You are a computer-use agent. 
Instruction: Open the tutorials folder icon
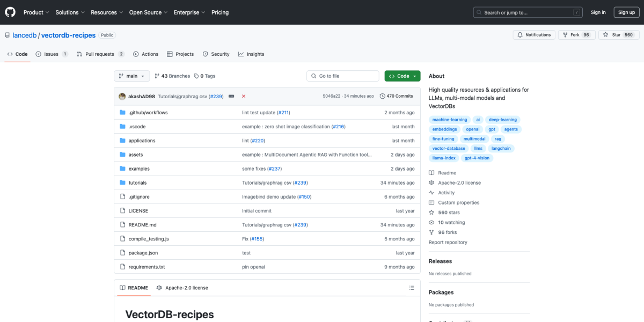pyautogui.click(x=123, y=182)
